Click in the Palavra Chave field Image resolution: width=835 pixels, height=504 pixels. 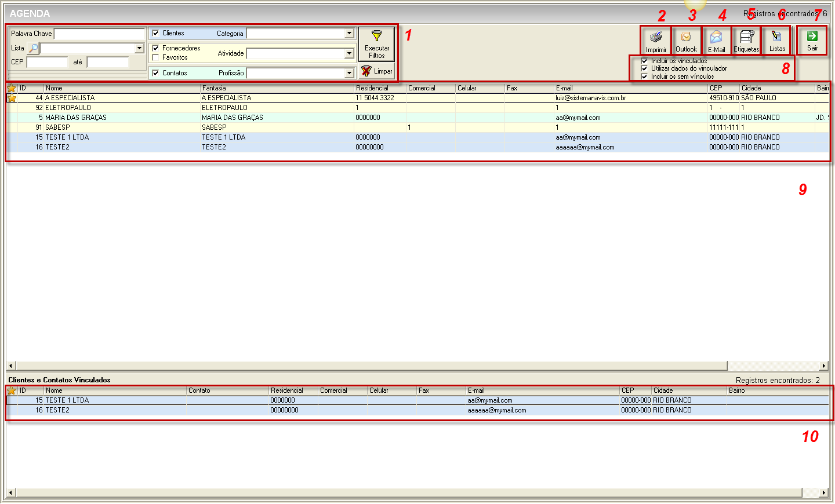99,34
